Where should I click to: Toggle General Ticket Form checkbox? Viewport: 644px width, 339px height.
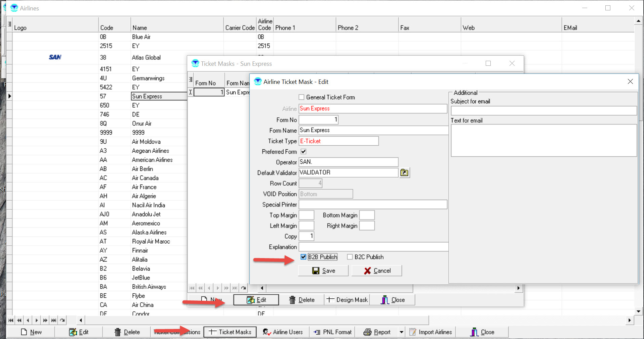pyautogui.click(x=301, y=97)
